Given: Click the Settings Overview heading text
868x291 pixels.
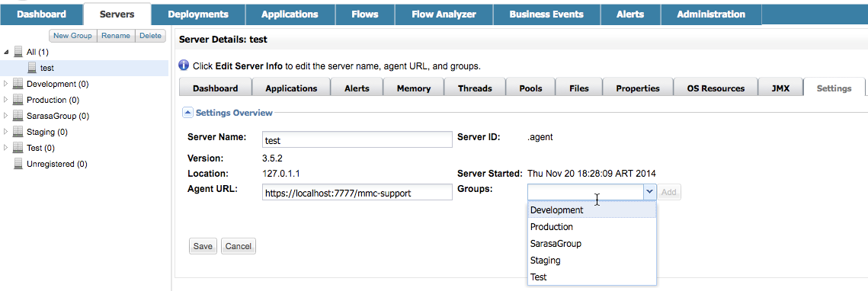Looking at the screenshot, I should tap(234, 113).
